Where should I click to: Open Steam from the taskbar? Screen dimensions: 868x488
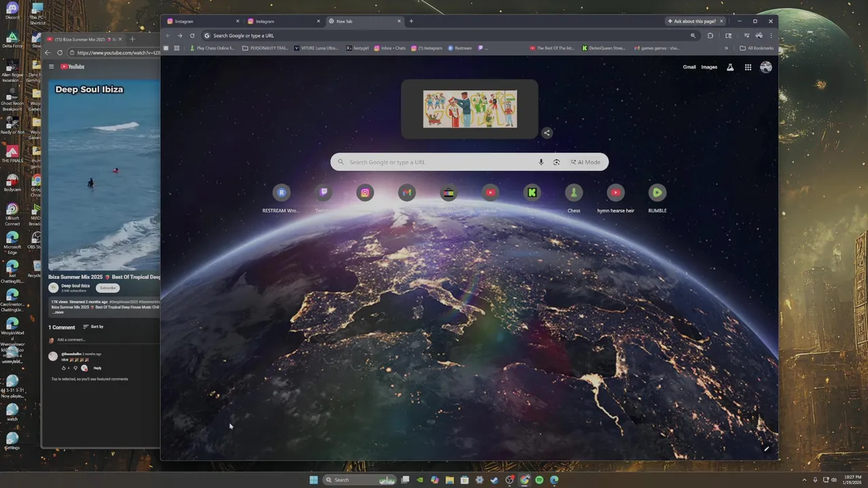point(494,480)
